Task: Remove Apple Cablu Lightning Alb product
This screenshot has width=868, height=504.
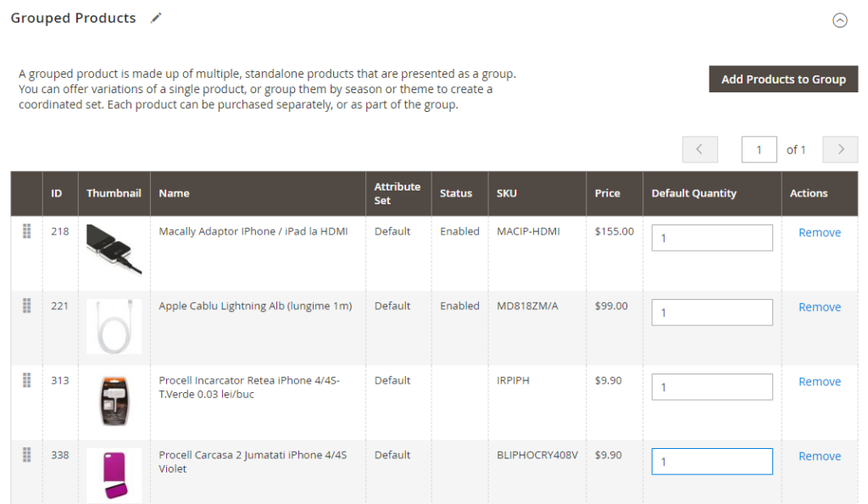Action: point(819,307)
